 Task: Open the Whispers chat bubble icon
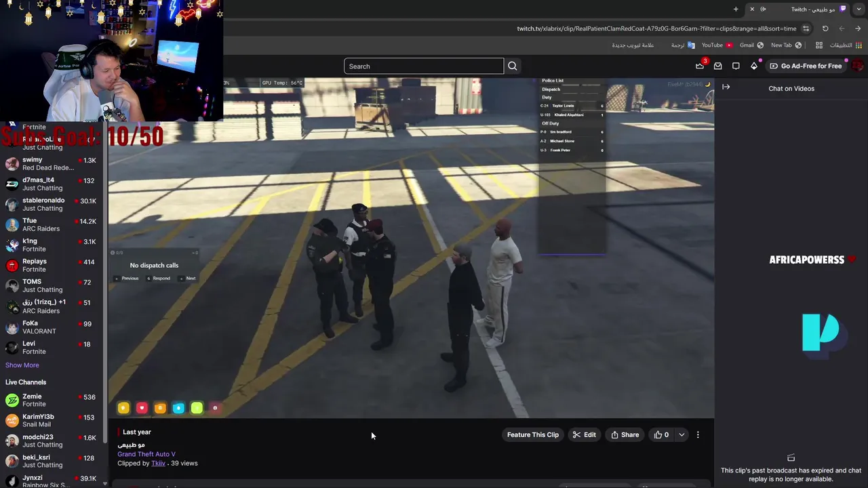[736, 66]
